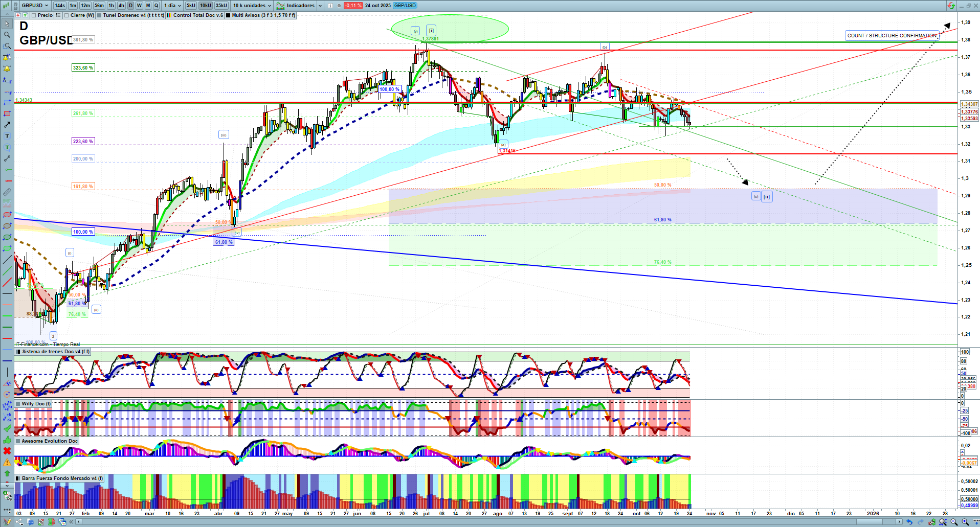980x527 pixels.
Task: Expand the 1 día timeframe dropdown
Action: point(172,6)
